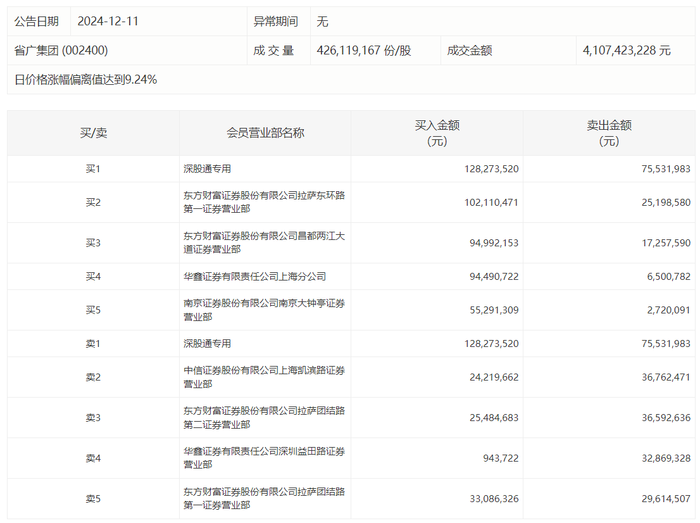Screen dimensions: 700x523
Task: Click the 买1 buy amount 128,273,520
Action: 492,169
